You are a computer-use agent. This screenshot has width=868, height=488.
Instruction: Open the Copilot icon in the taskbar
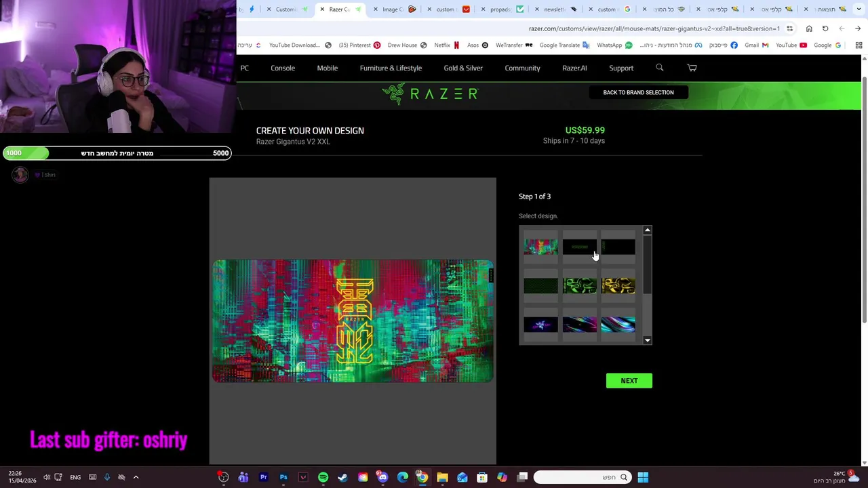click(502, 477)
